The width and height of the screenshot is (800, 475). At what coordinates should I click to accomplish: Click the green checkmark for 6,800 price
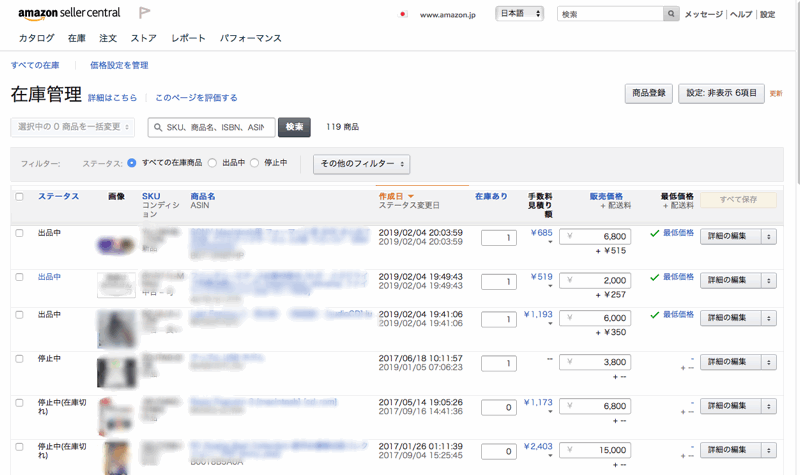click(x=654, y=233)
